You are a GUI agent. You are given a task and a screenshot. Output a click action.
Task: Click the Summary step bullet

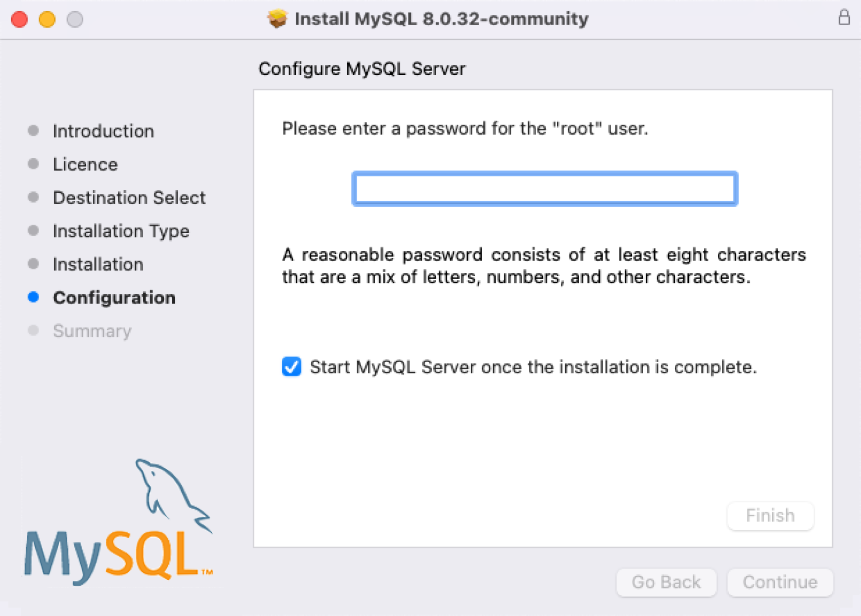[34, 330]
